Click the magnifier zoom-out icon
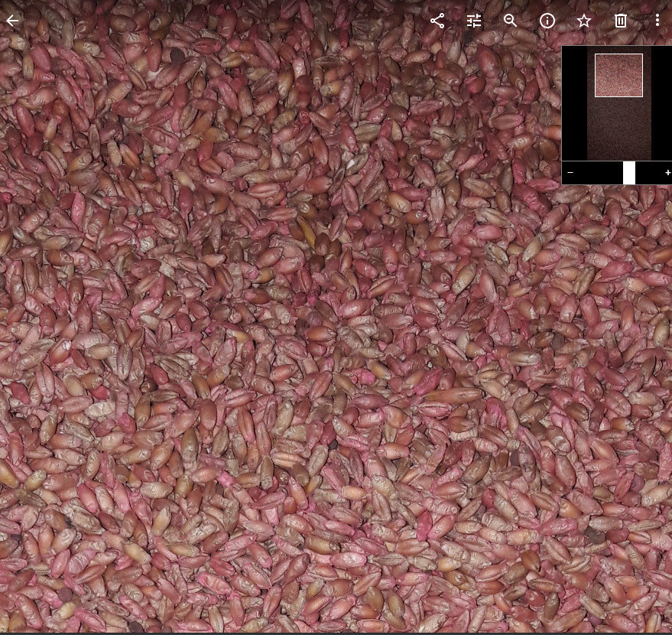The image size is (672, 635). (x=511, y=21)
